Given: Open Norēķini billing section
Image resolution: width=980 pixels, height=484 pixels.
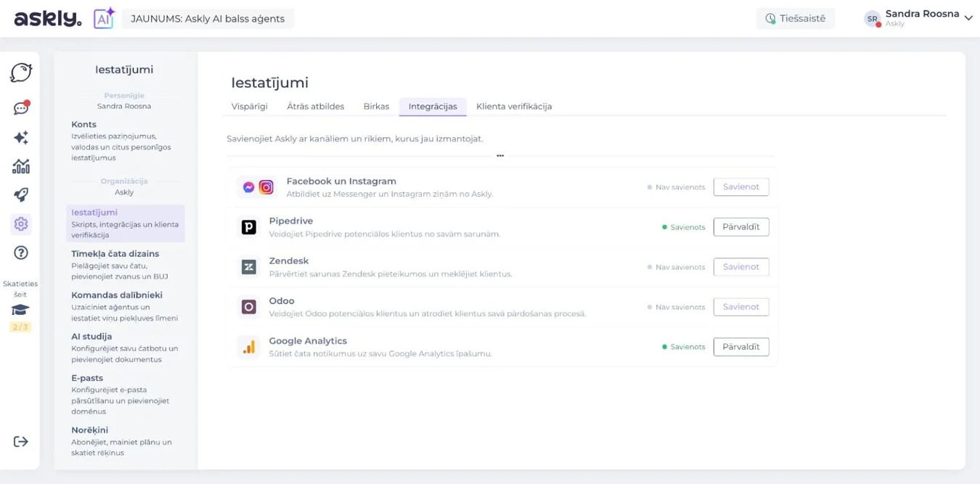Looking at the screenshot, I should [125, 441].
